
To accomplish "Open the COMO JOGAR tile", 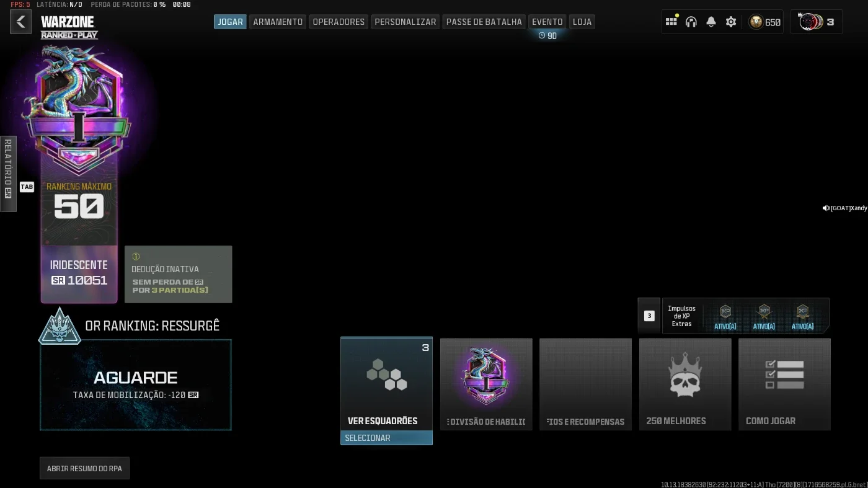I will tap(784, 384).
